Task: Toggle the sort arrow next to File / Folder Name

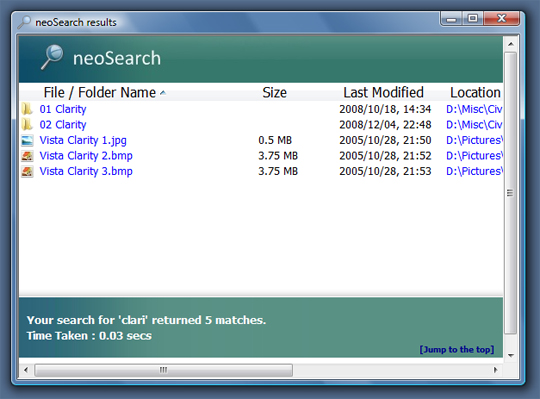Action: tap(163, 93)
